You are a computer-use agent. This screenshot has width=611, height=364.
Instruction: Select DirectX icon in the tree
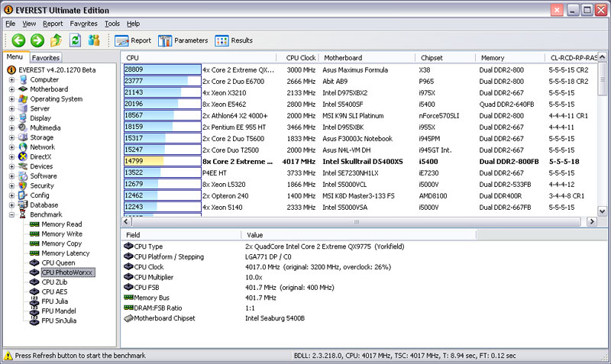(x=24, y=156)
